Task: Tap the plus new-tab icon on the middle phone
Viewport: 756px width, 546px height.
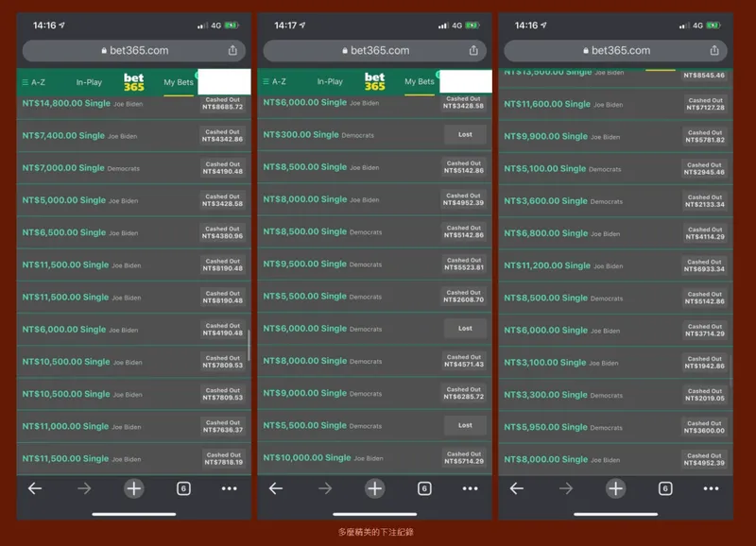Action: point(374,488)
